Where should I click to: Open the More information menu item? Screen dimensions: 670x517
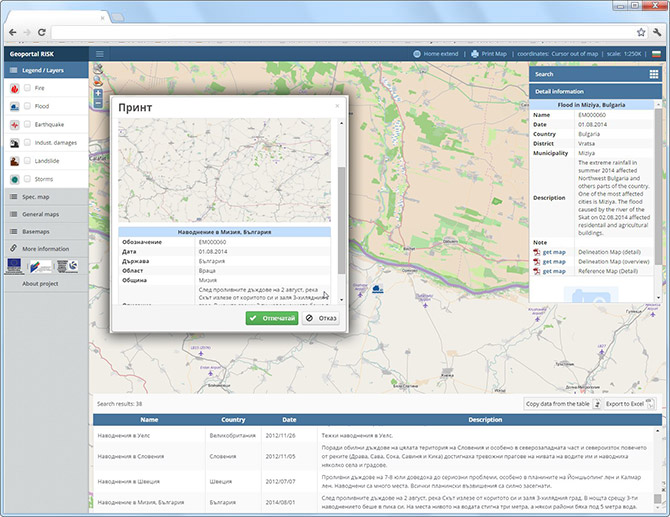pyautogui.click(x=46, y=249)
